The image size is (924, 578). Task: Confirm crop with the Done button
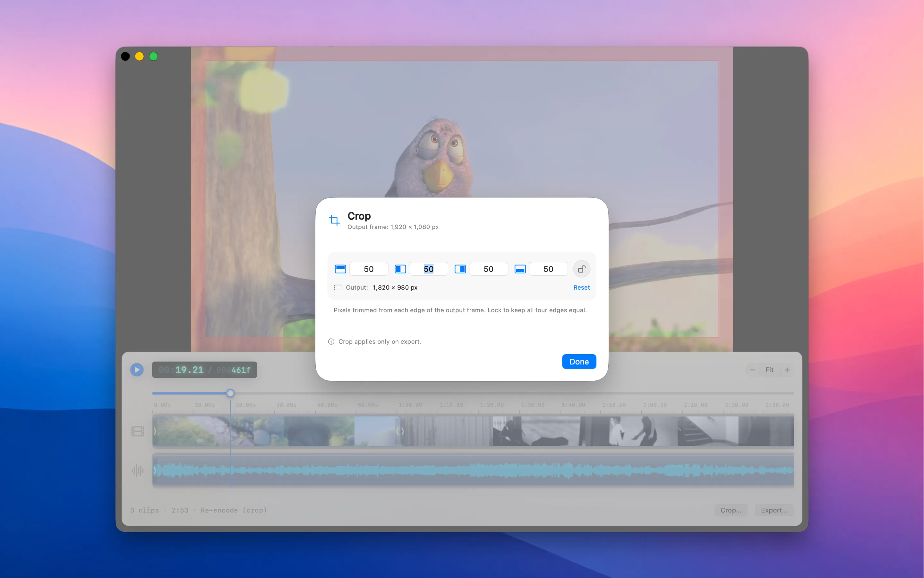579,362
